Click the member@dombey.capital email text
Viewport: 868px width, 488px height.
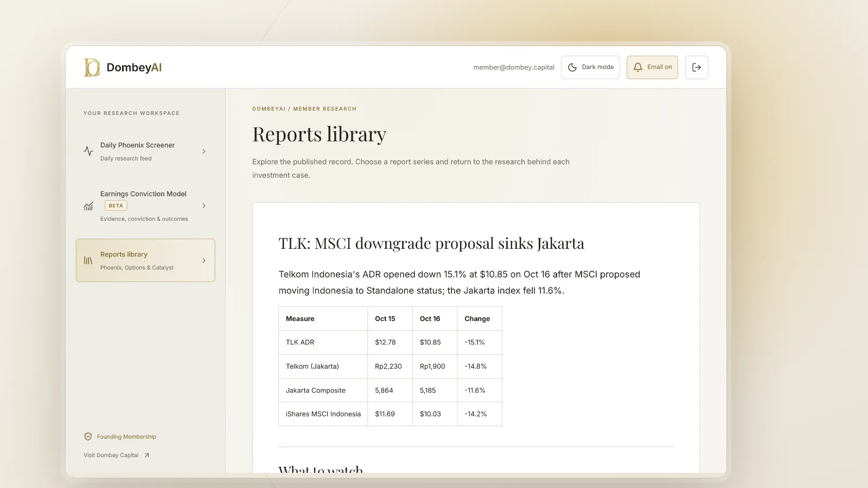[514, 67]
